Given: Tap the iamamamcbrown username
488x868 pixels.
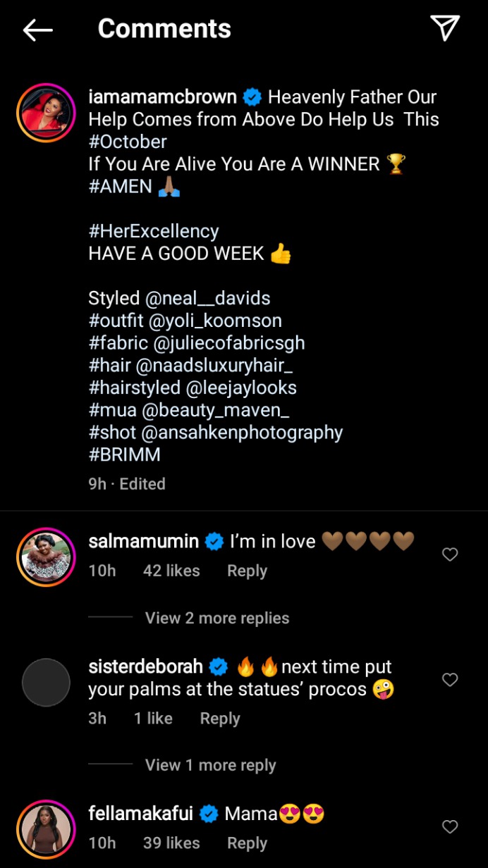Looking at the screenshot, I should pos(163,97).
